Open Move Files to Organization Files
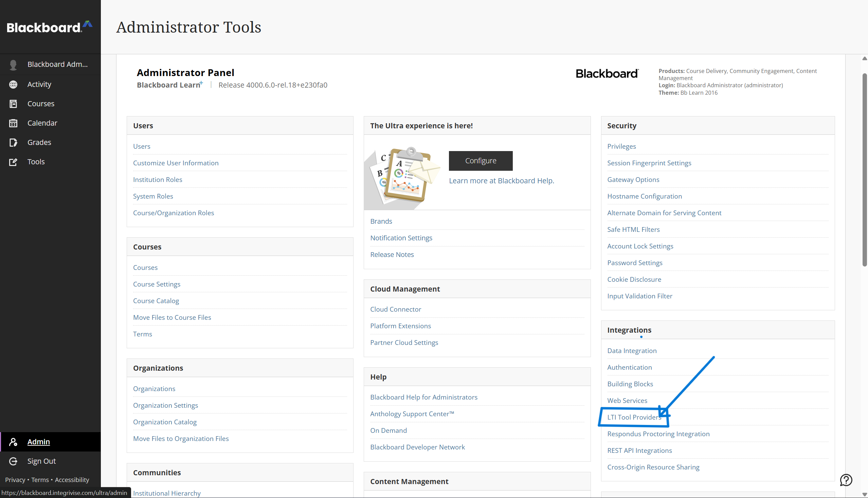868x498 pixels. pyautogui.click(x=181, y=439)
